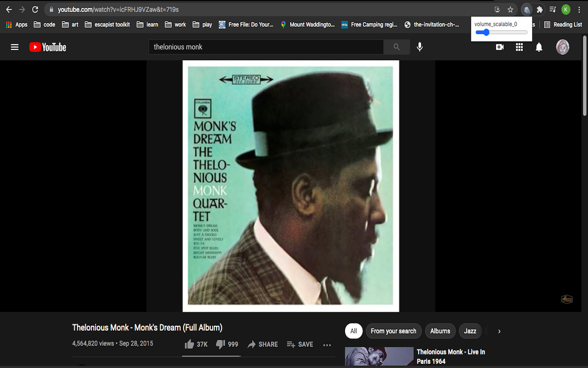Click the YouTube search box with thelonious monk
The image size is (588, 368).
tap(266, 47)
